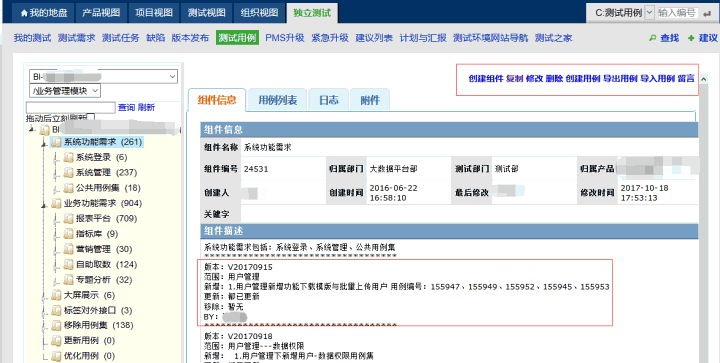Collapse the 业务功能需求 tree node
The height and width of the screenshot is (363, 720).
44,205
